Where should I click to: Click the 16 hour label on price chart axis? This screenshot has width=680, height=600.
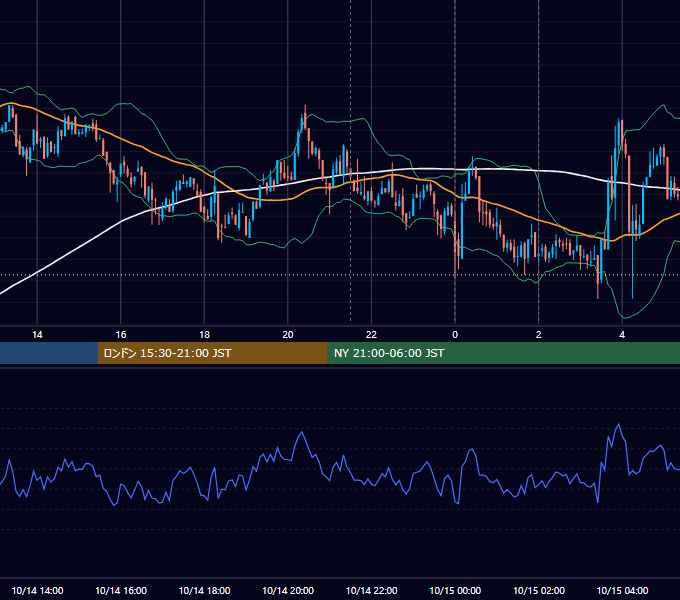[x=121, y=335]
